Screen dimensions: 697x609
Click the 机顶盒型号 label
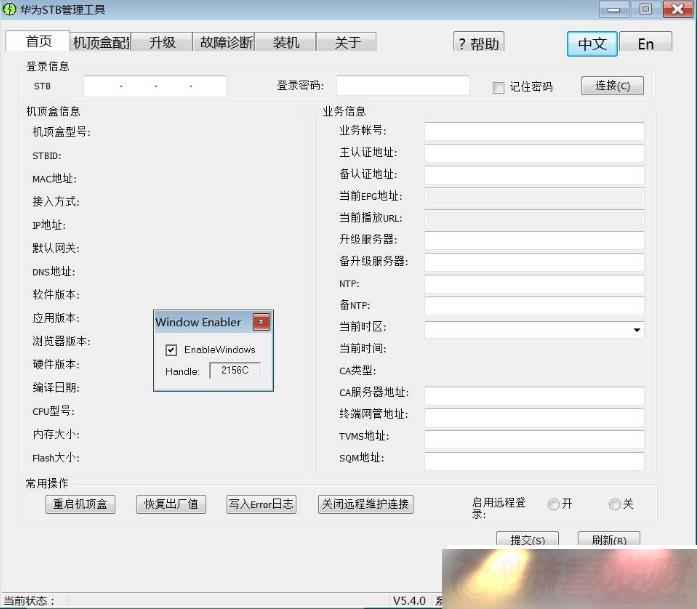[x=61, y=132]
